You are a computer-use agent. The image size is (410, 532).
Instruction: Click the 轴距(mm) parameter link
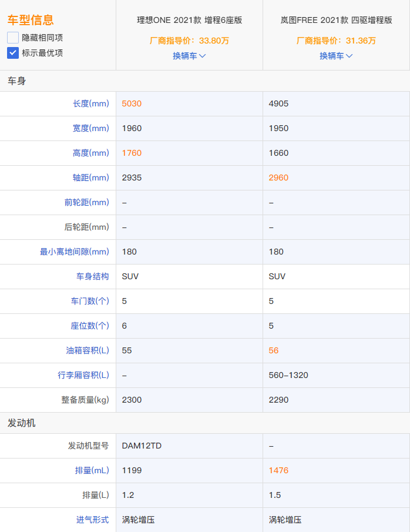tap(91, 178)
